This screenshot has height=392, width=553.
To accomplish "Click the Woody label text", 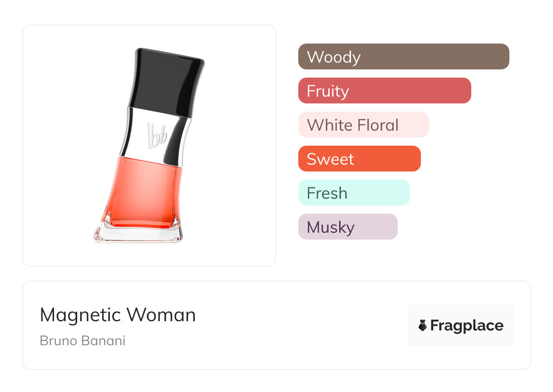I will pyautogui.click(x=334, y=58).
